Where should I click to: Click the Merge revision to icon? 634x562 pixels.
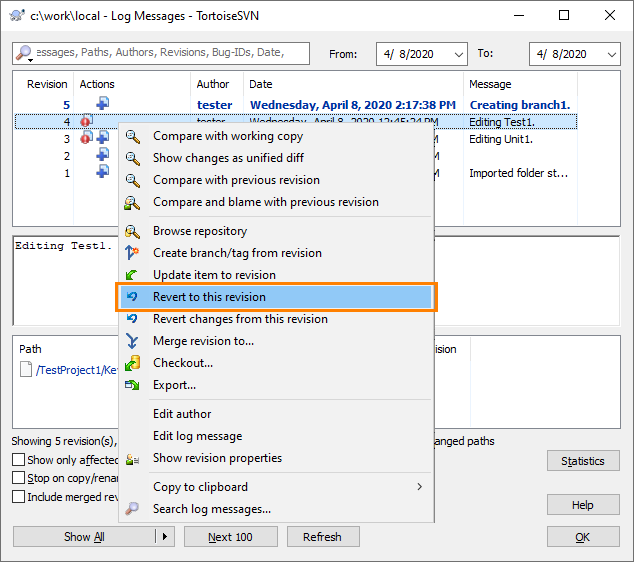point(133,341)
